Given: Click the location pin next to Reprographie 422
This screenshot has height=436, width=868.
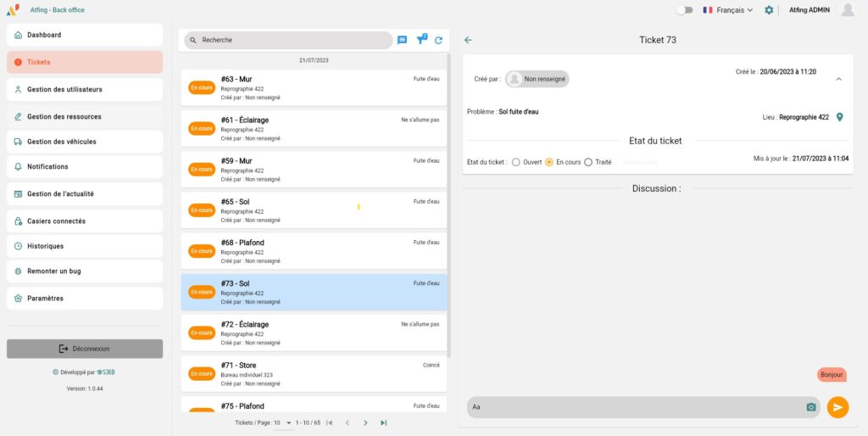Looking at the screenshot, I should (839, 117).
